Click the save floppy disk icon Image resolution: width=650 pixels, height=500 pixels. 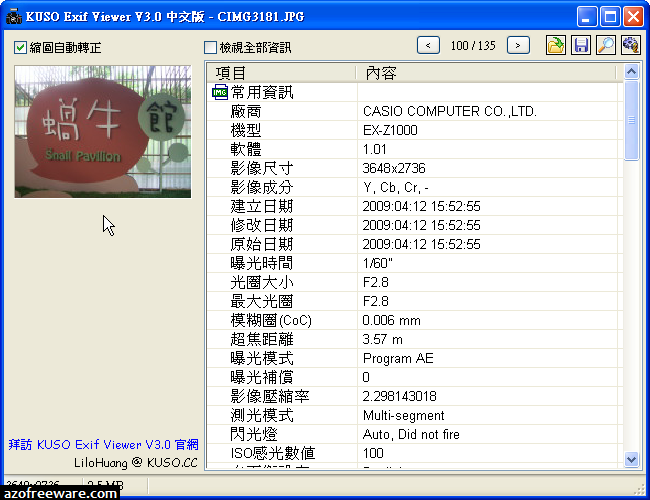pyautogui.click(x=581, y=45)
